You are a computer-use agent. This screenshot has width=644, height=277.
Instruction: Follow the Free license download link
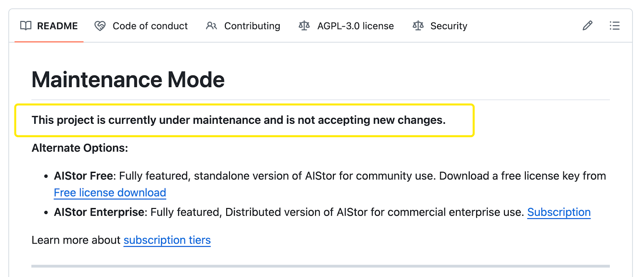click(110, 193)
